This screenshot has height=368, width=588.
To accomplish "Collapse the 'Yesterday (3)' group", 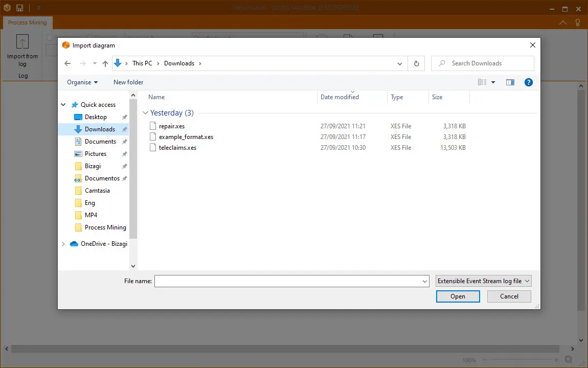I will [x=145, y=113].
